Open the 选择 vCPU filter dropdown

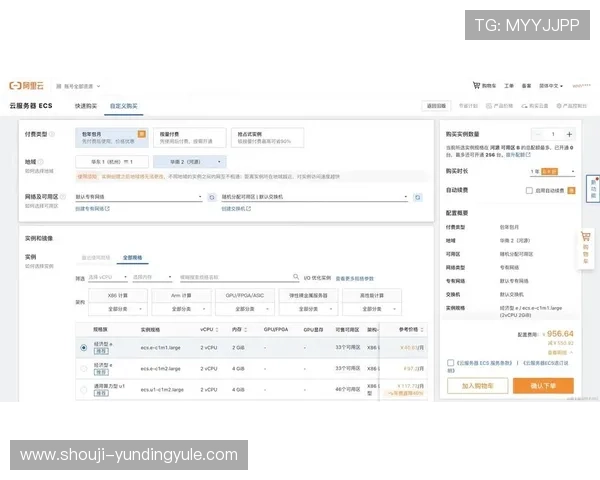(108, 277)
